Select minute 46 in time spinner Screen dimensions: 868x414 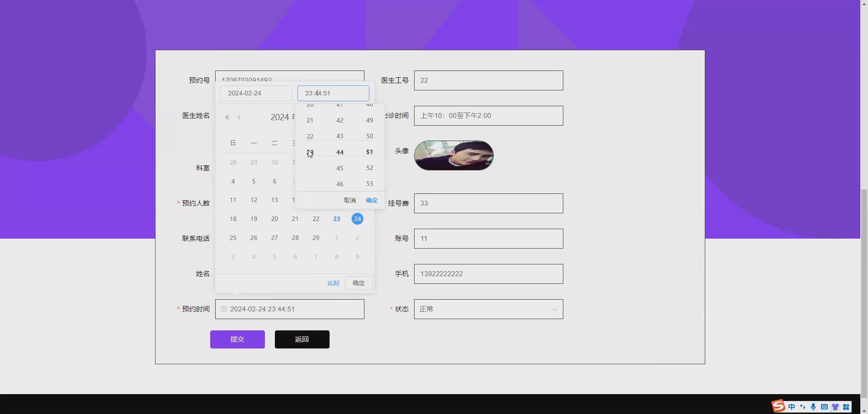click(340, 184)
